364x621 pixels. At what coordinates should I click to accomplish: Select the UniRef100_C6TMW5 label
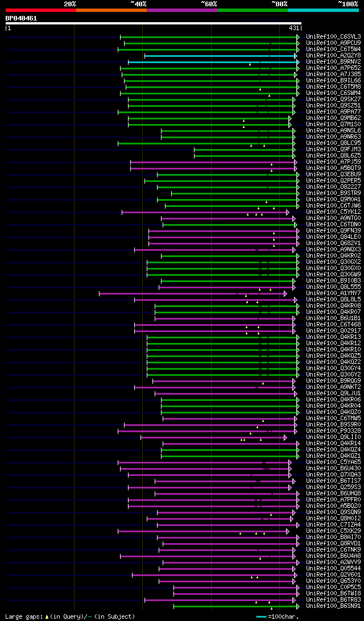pos(333,419)
